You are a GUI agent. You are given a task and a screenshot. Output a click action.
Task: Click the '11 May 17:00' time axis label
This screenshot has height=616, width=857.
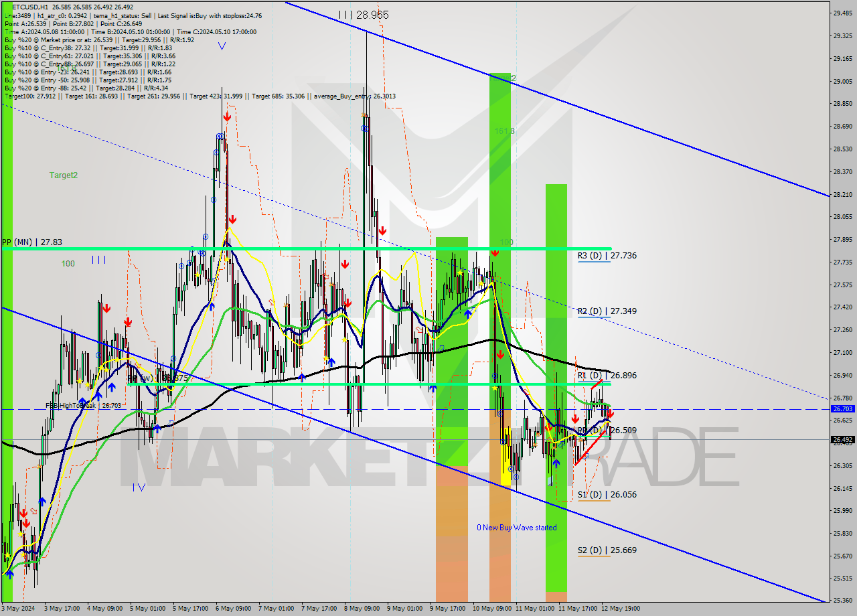pos(578,609)
